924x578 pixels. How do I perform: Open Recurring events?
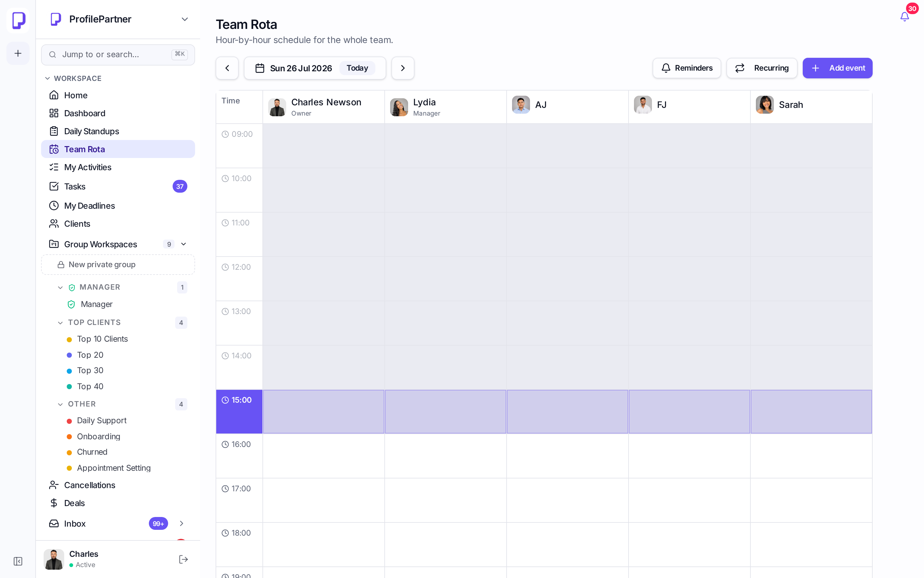[x=761, y=68]
